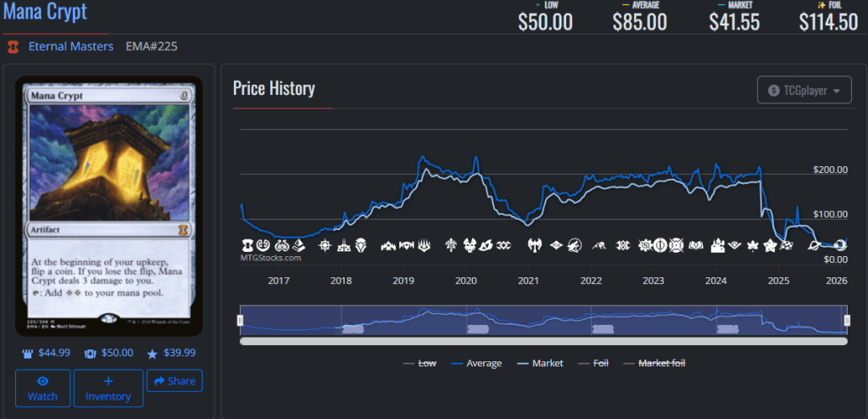This screenshot has height=419, width=868.
Task: Click the castle-shaped set symbol near 2024
Action: coord(716,246)
